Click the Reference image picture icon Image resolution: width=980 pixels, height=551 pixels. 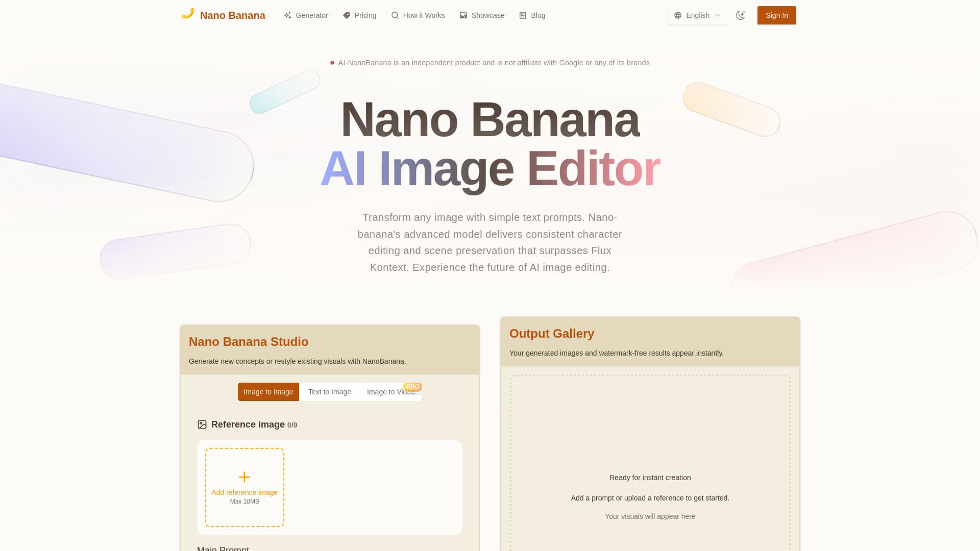203,424
